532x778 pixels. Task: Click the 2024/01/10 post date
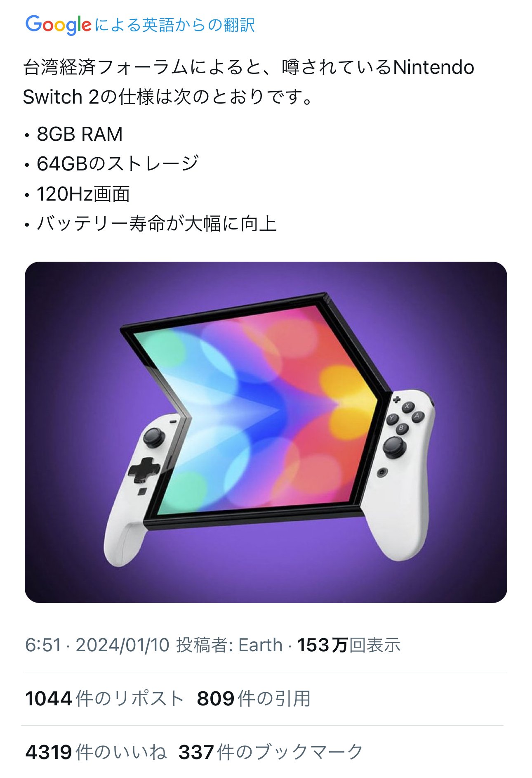pyautogui.click(x=122, y=645)
